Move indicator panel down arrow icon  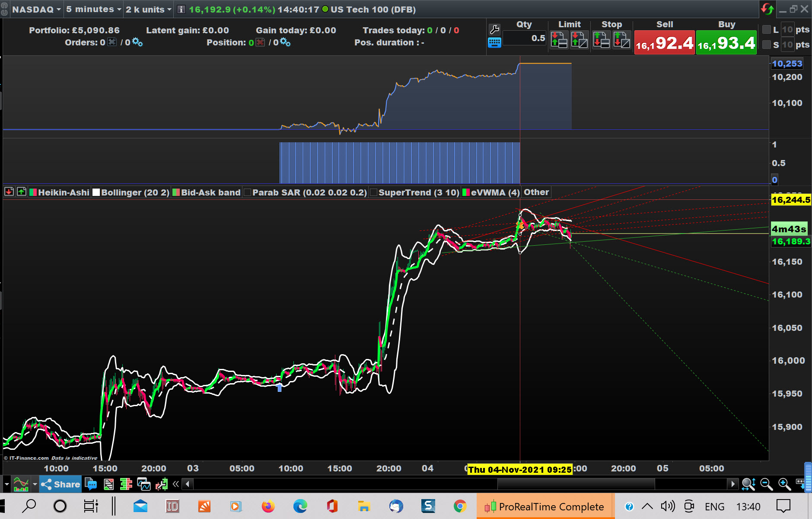coord(9,192)
